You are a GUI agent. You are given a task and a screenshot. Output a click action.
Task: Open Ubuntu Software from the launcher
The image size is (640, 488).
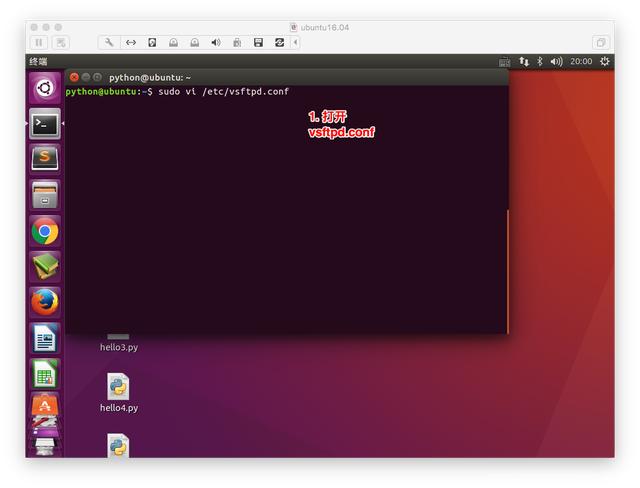[x=45, y=405]
